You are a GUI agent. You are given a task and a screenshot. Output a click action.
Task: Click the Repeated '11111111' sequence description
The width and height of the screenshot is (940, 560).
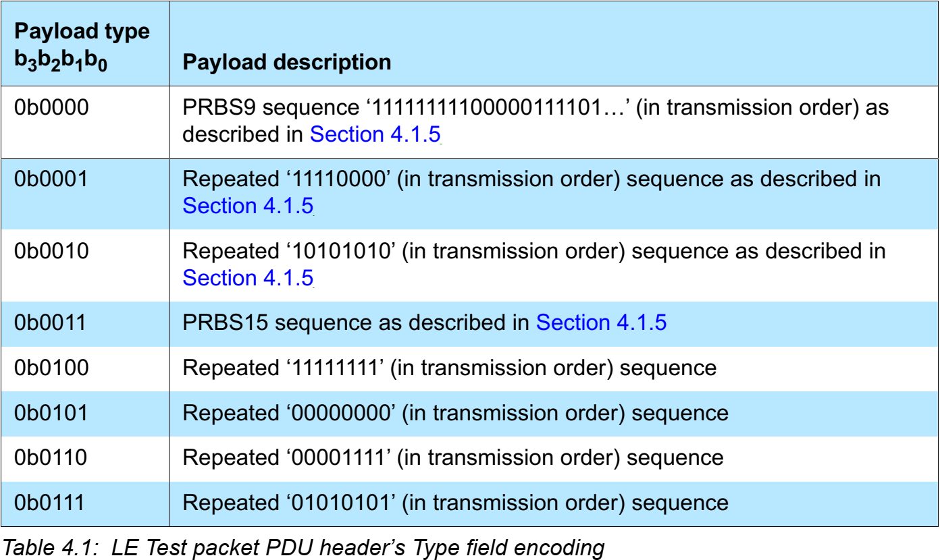coord(449,368)
